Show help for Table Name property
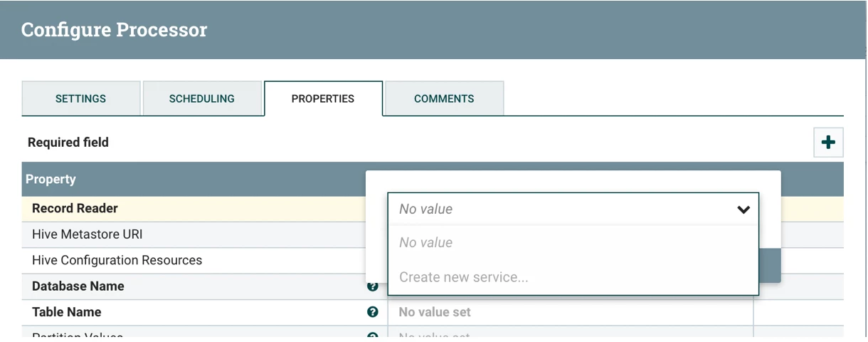This screenshot has height=342, width=868. (372, 312)
